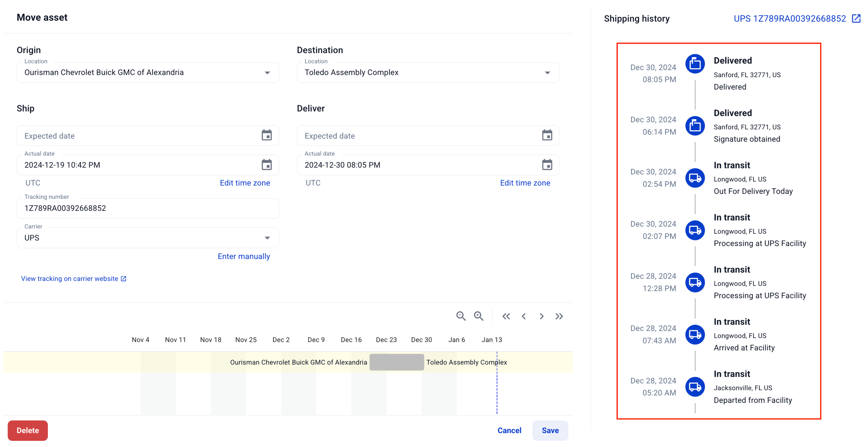Open calendar for Ship actual date
868x447 pixels.
coord(267,165)
